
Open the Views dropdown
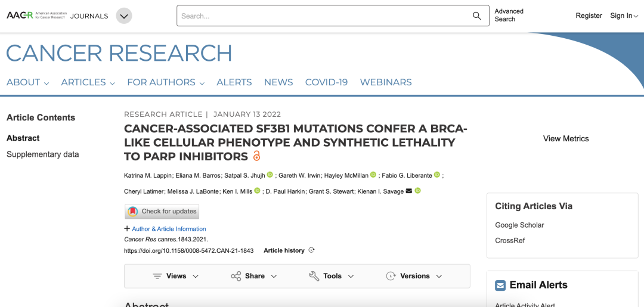point(176,276)
